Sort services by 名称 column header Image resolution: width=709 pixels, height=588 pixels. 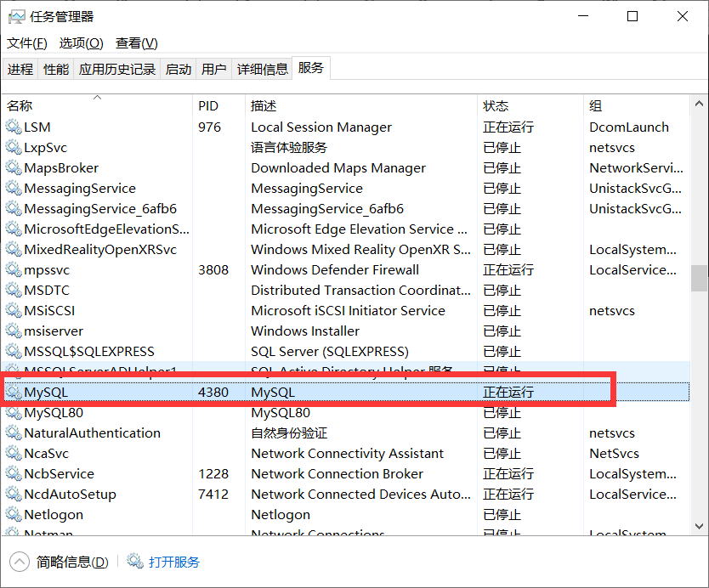(97, 105)
